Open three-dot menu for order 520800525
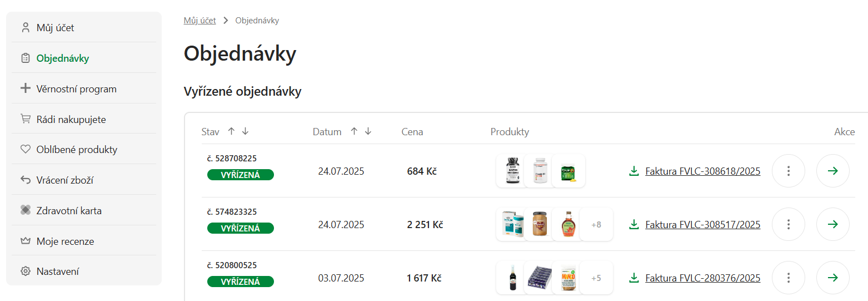 pos(789,278)
